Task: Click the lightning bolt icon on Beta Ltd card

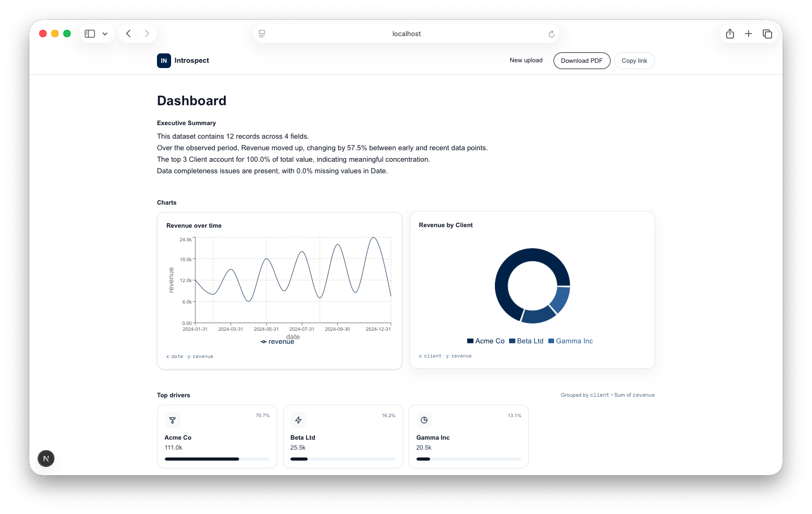Action: (x=298, y=420)
